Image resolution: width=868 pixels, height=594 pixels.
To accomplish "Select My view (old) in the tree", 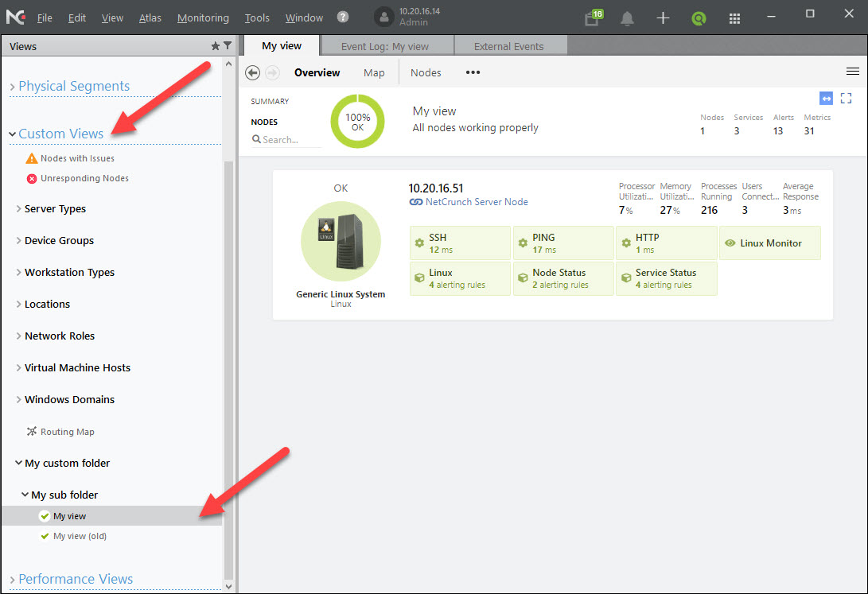I will pyautogui.click(x=79, y=536).
